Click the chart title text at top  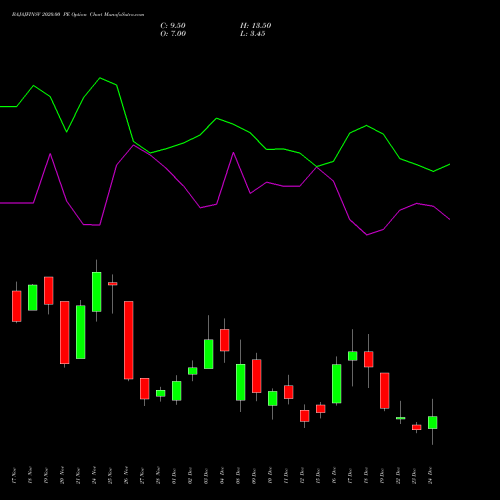click(78, 15)
